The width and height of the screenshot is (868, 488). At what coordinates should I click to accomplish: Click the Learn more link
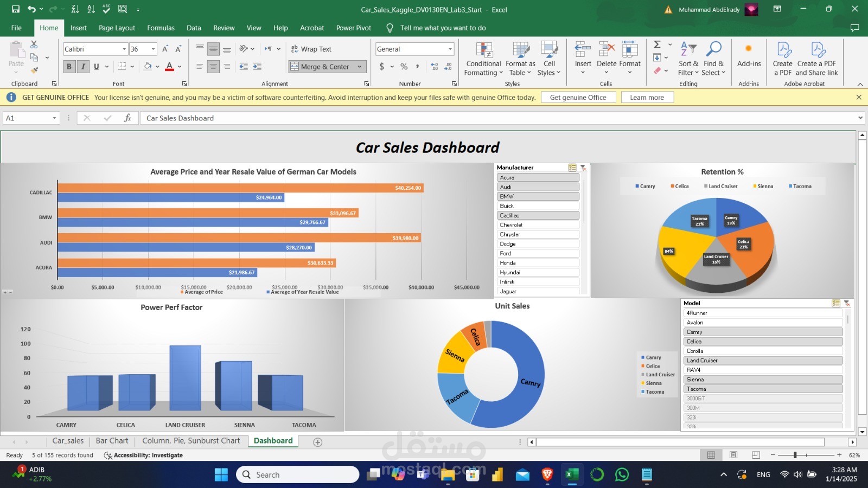pos(647,97)
